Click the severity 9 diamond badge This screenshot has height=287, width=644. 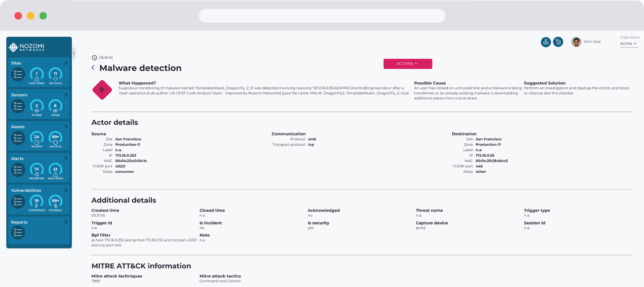pyautogui.click(x=102, y=90)
